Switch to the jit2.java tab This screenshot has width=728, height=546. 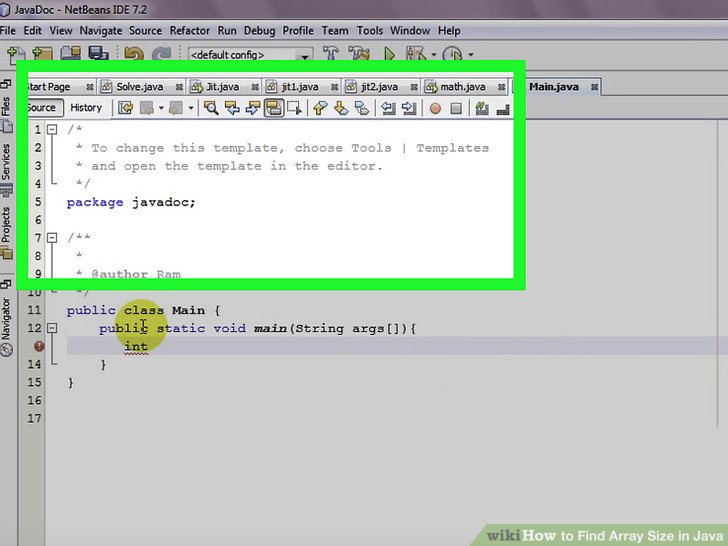(x=379, y=87)
